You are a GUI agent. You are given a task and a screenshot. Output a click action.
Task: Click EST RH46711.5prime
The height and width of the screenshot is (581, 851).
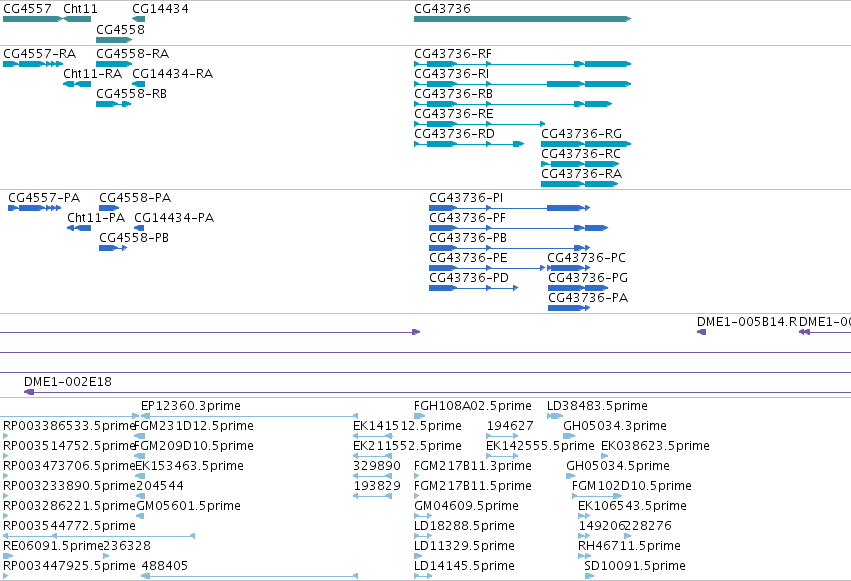pos(585,557)
